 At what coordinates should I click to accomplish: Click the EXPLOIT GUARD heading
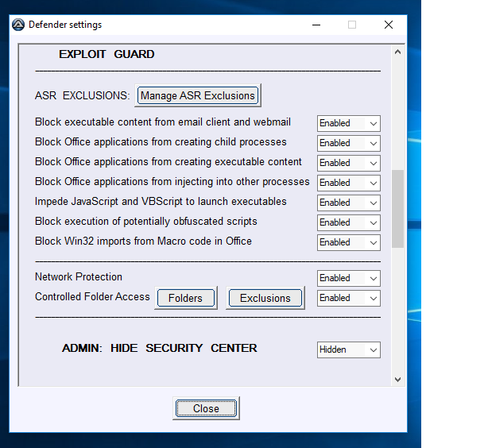[x=107, y=54]
